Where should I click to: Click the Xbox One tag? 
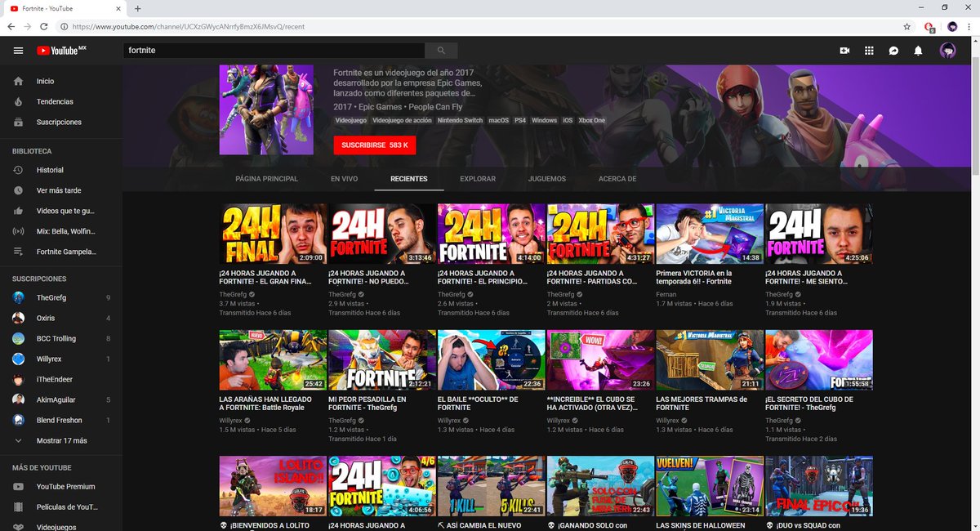pos(591,120)
